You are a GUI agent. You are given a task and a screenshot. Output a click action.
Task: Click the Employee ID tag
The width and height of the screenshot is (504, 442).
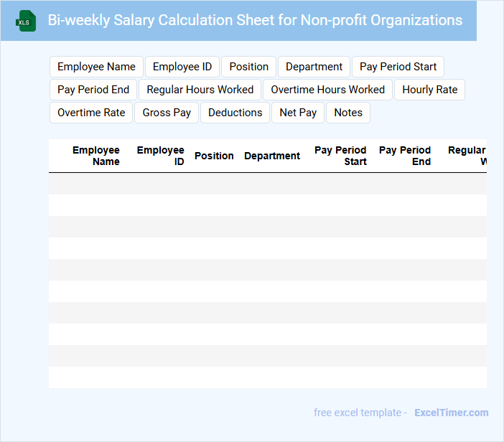pos(182,67)
